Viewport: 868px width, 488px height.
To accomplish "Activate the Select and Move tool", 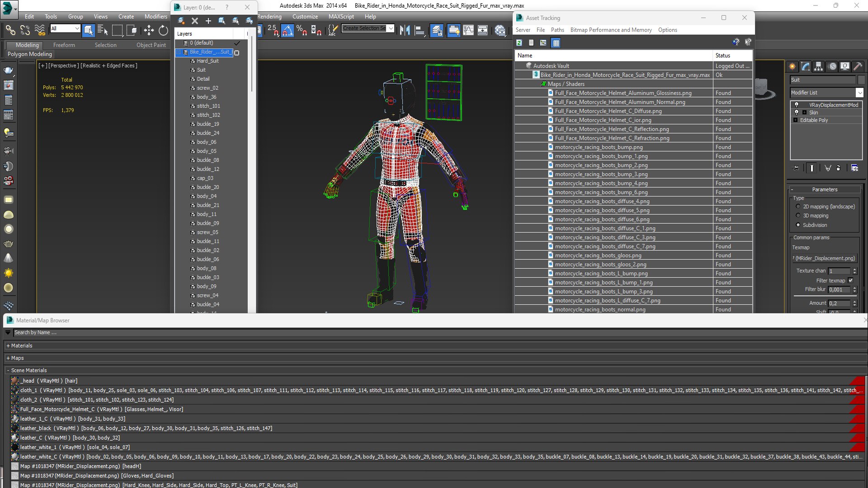I will click(x=149, y=30).
